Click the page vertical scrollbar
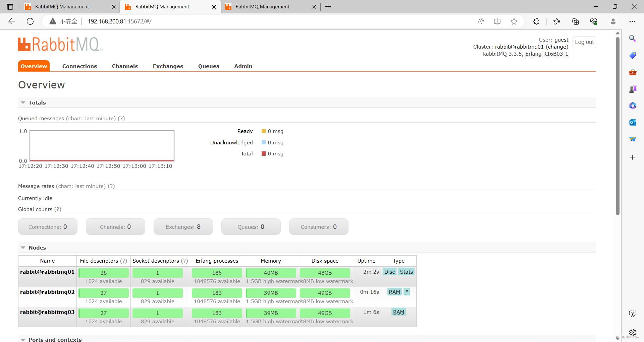 (x=618, y=126)
